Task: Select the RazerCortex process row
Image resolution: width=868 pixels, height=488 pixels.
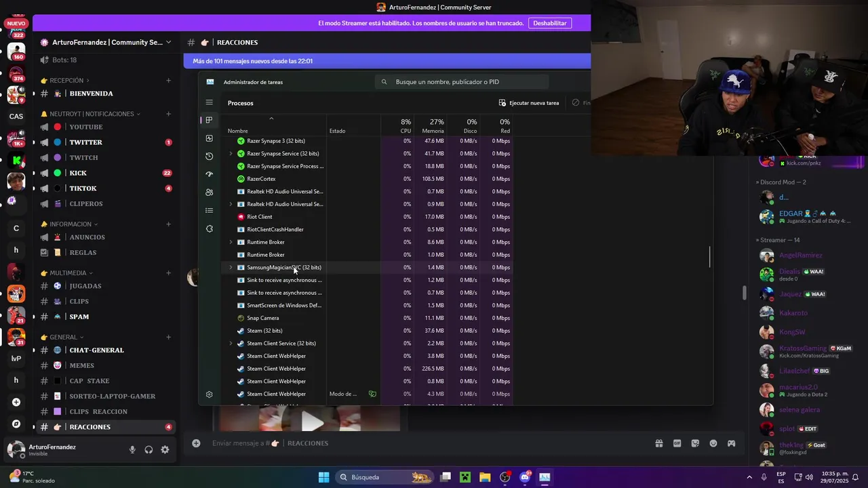Action: tap(368, 179)
